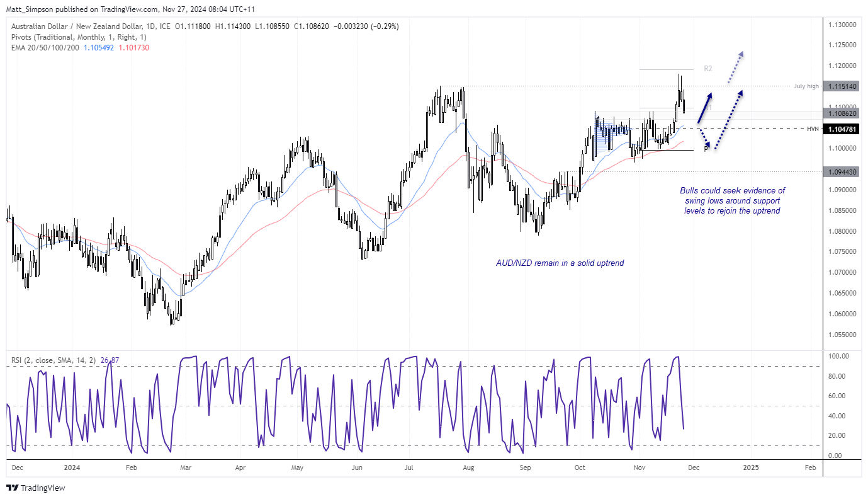The width and height of the screenshot is (868, 499).
Task: Click the Nov label on time axis
Action: (x=640, y=468)
